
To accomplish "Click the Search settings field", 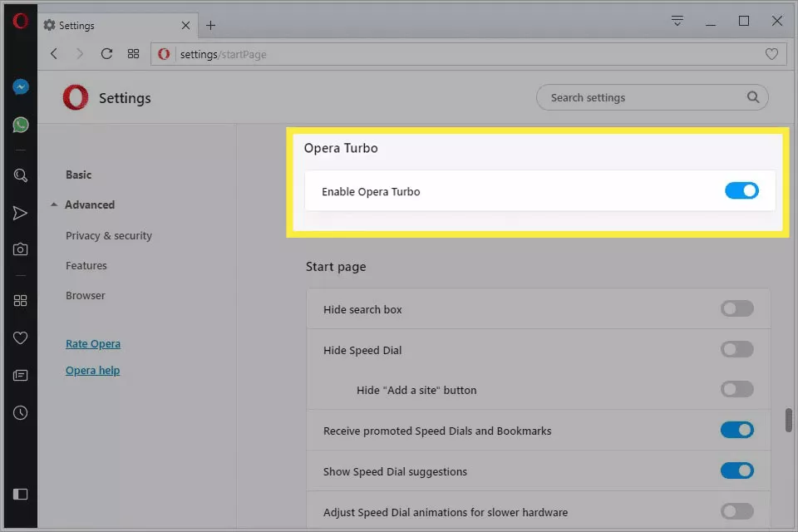I will 644,97.
